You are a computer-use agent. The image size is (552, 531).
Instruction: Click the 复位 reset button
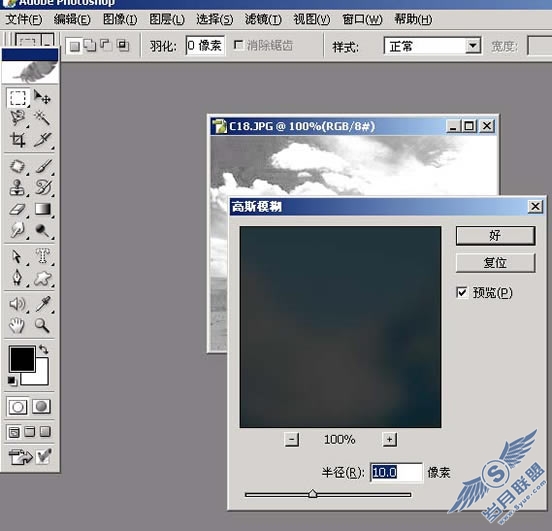(495, 263)
